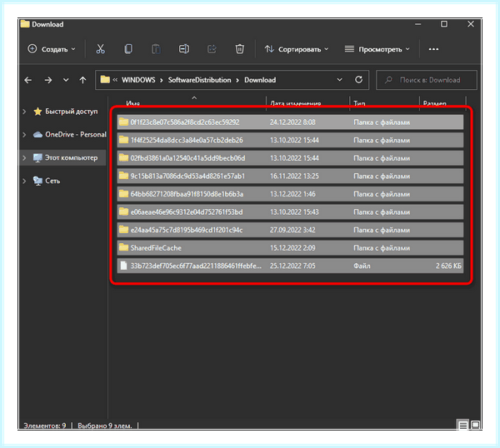Click the Paste icon in toolbar
This screenshot has width=500, height=448.
pos(156,49)
